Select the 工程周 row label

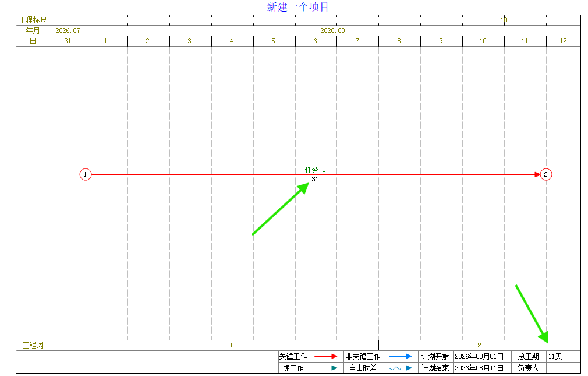tap(33, 345)
